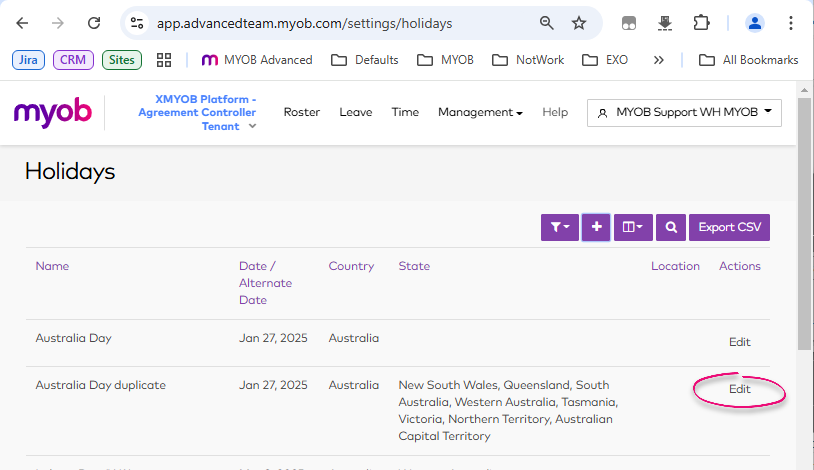Open the browser extensions puzzle icon

701,23
